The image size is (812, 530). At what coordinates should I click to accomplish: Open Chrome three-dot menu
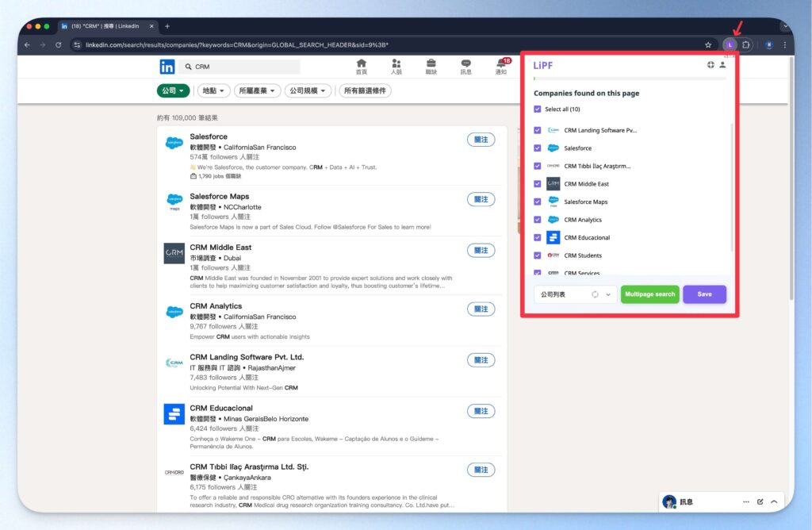pyautogui.click(x=785, y=45)
